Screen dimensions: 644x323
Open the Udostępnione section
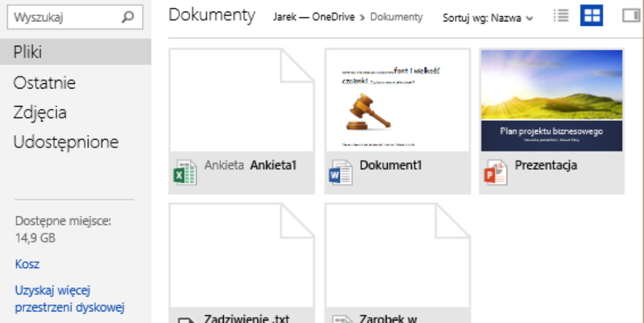tap(66, 142)
